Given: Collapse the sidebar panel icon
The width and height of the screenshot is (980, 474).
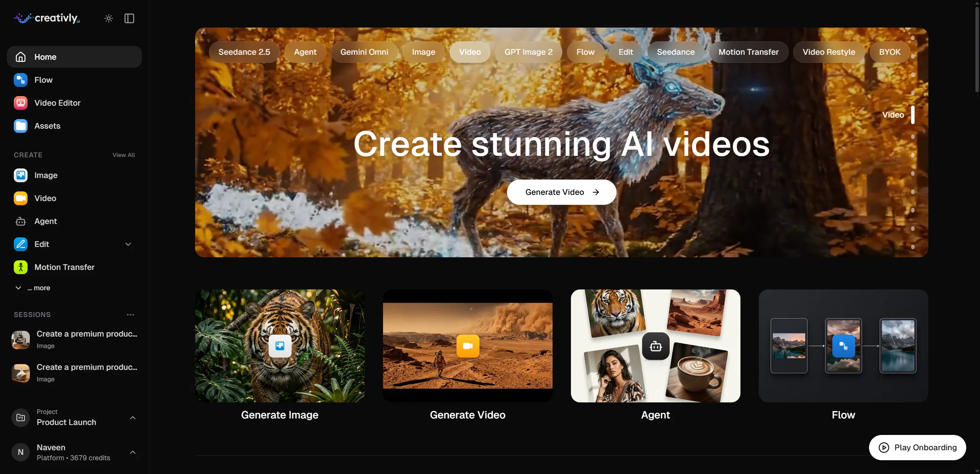Looking at the screenshot, I should point(129,18).
